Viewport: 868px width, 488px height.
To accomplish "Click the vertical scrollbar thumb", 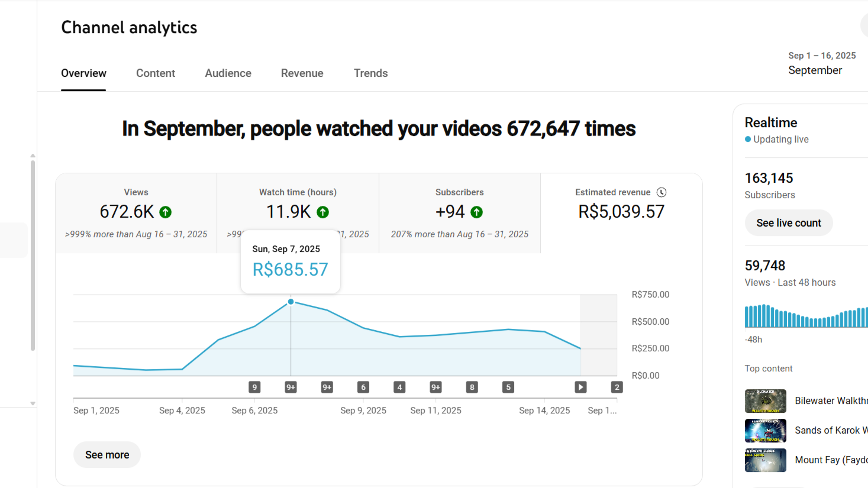I will coord(33,256).
